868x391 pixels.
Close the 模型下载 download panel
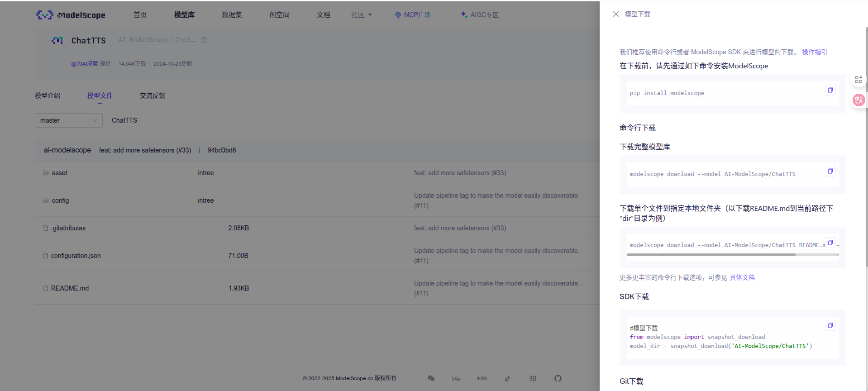(x=615, y=14)
